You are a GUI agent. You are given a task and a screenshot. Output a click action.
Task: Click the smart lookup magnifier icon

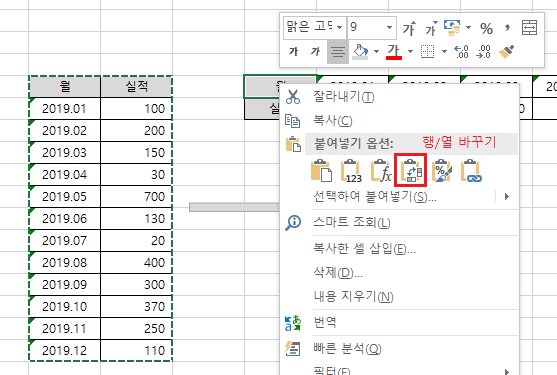pyautogui.click(x=293, y=223)
